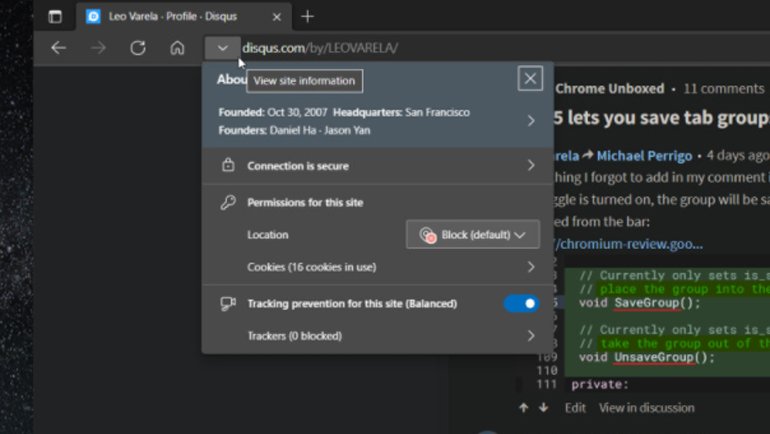Open Permissions for this site

click(x=305, y=203)
